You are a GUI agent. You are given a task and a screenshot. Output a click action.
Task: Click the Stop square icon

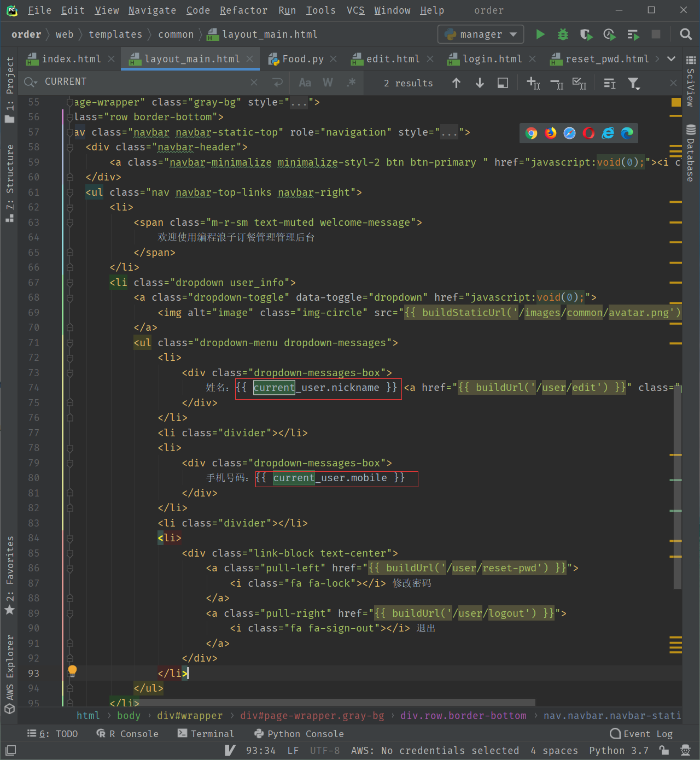pos(656,34)
